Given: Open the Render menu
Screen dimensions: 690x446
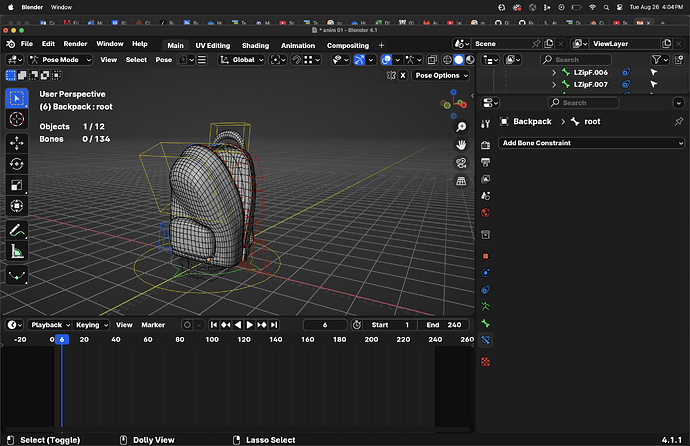Looking at the screenshot, I should 75,44.
